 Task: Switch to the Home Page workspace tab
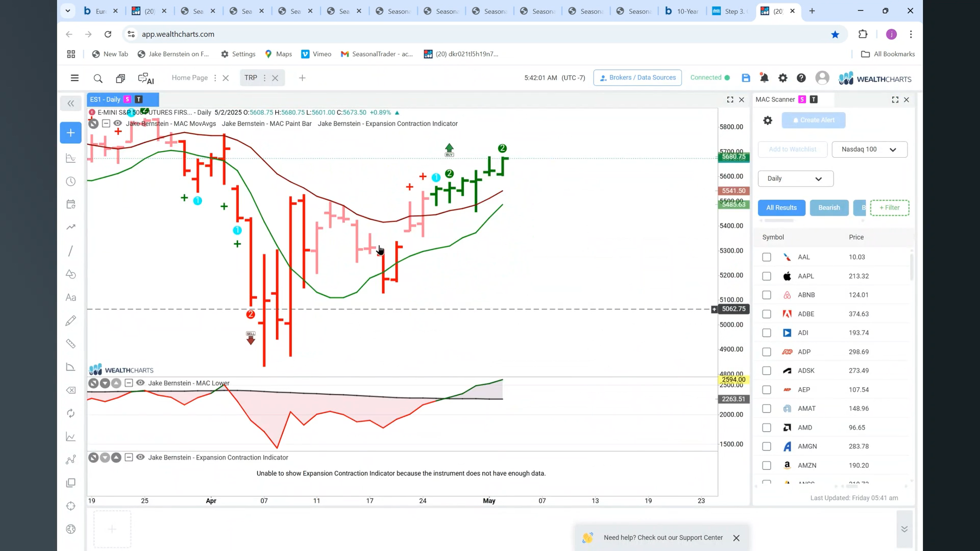(x=190, y=78)
